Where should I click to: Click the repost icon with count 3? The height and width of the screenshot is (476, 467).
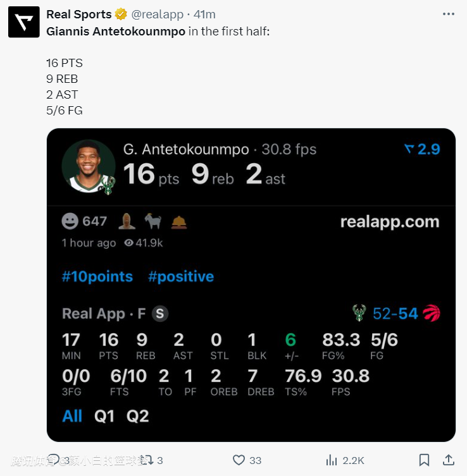146,460
